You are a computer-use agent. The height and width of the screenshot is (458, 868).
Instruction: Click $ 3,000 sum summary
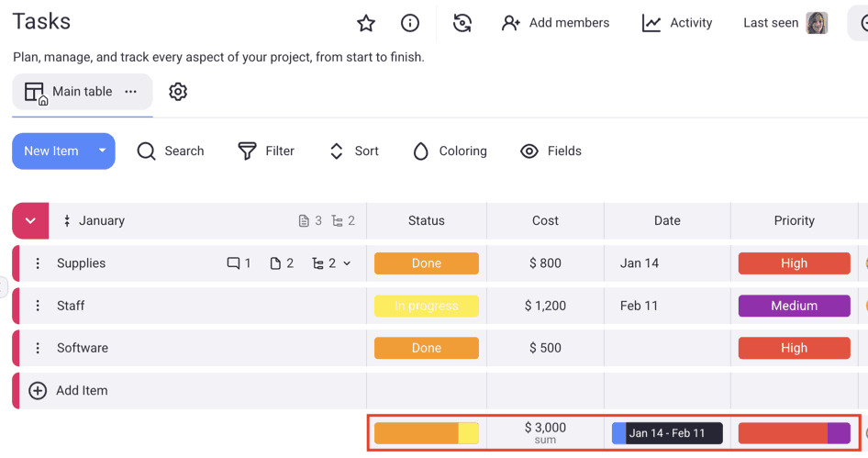point(545,433)
